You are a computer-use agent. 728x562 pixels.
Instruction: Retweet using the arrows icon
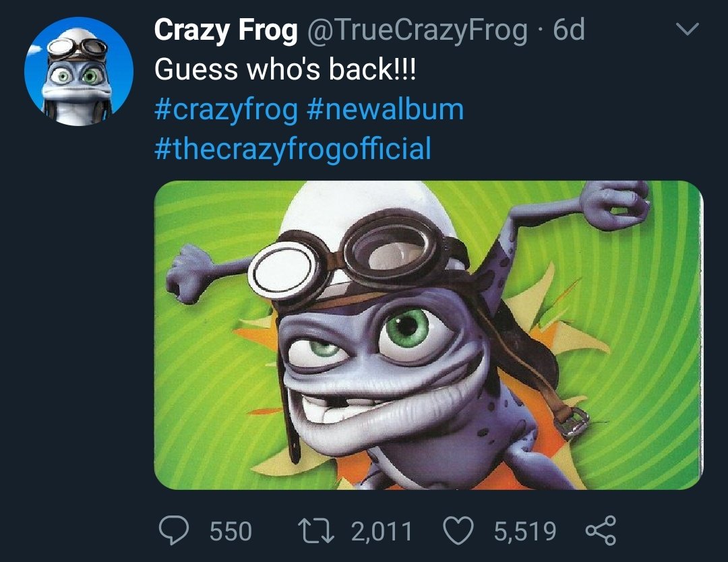click(x=315, y=531)
